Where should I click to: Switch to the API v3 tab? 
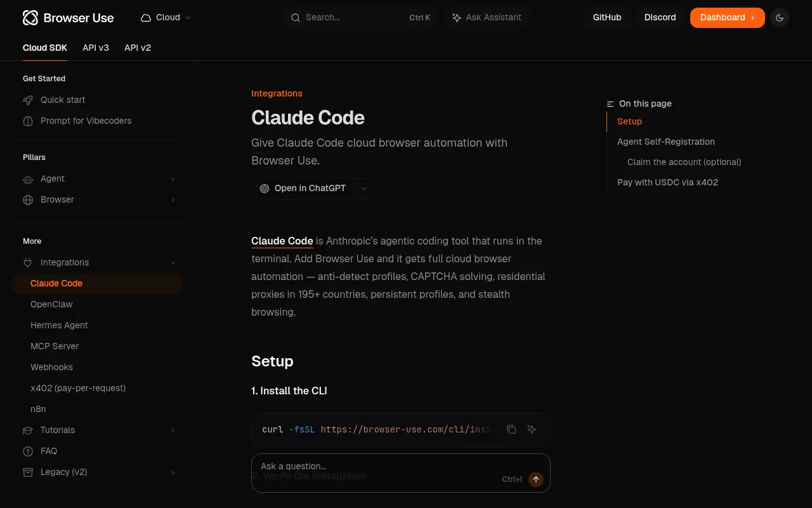(96, 48)
